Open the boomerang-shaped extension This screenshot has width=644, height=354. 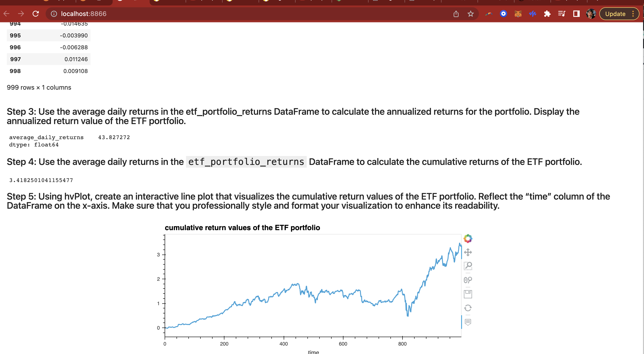(489, 14)
